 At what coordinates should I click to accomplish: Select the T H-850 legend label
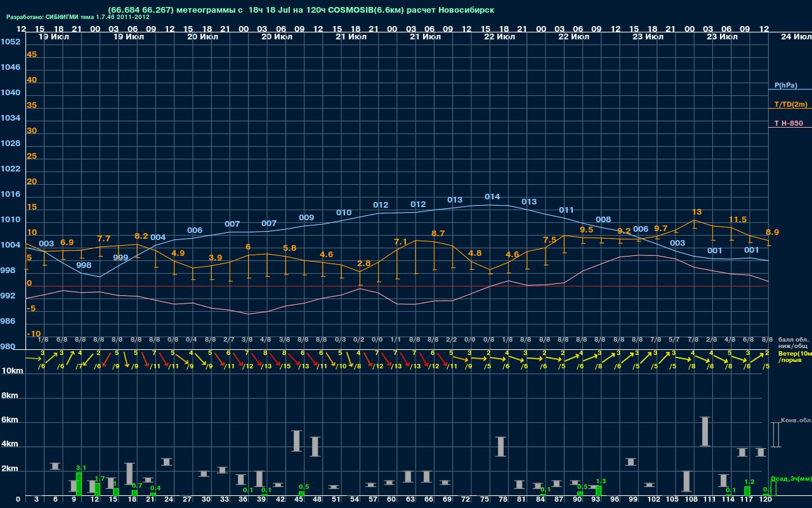tap(787, 123)
